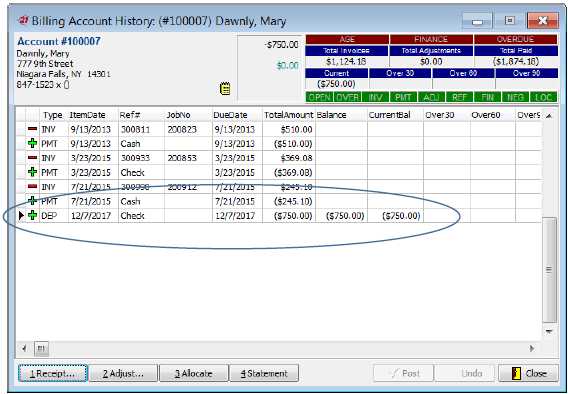Image resolution: width=568 pixels, height=394 pixels.
Task: Open the account notes notepad icon
Action: pyautogui.click(x=225, y=88)
